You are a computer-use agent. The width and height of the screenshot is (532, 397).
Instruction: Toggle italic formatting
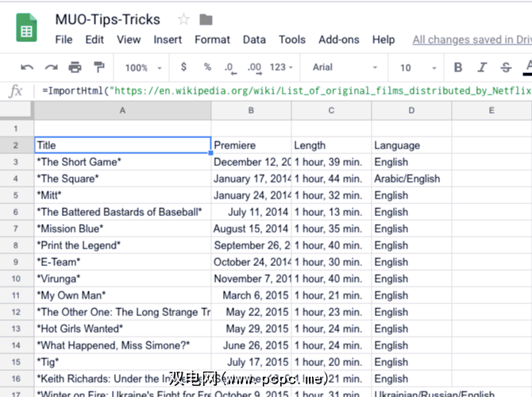(482, 67)
